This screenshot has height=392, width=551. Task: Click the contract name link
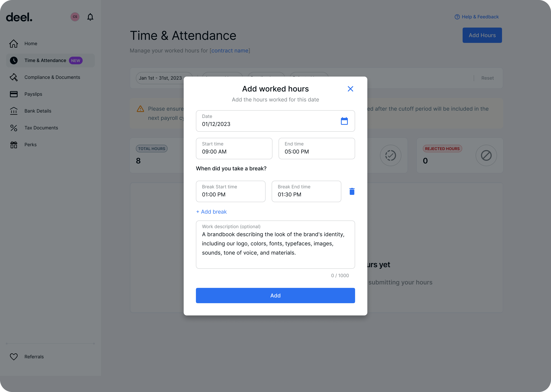point(230,51)
